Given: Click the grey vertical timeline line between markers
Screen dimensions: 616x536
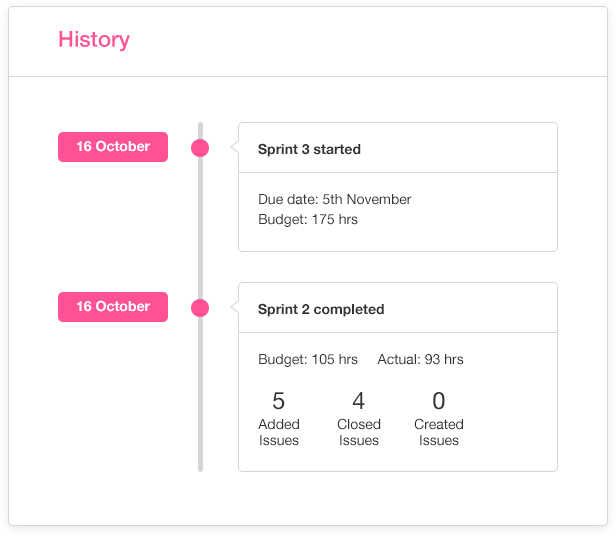Looking at the screenshot, I should pos(200,228).
